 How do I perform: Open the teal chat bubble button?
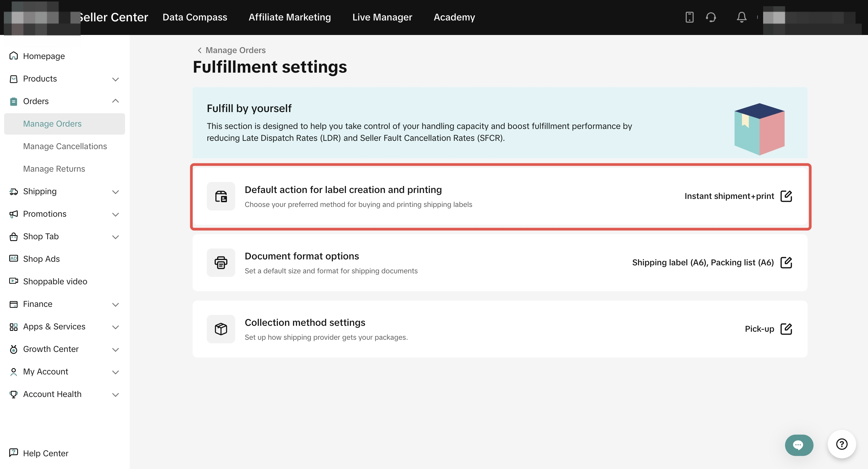799,445
